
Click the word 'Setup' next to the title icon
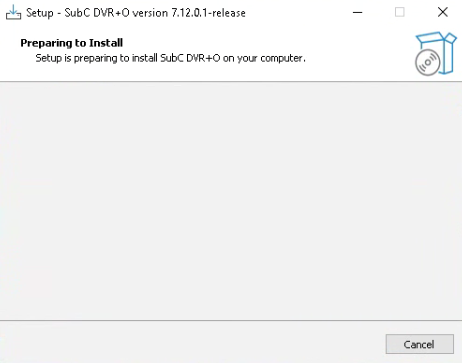tap(40, 13)
